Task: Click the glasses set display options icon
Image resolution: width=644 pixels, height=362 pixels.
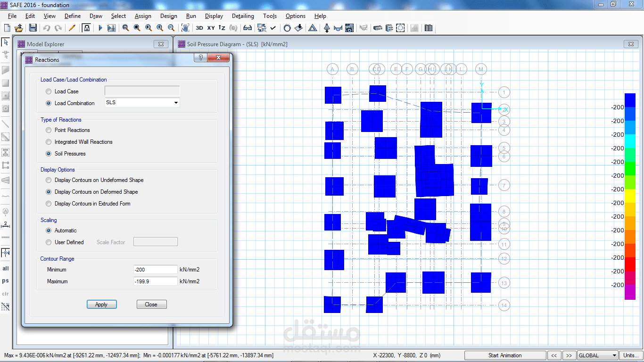Action: pyautogui.click(x=248, y=28)
